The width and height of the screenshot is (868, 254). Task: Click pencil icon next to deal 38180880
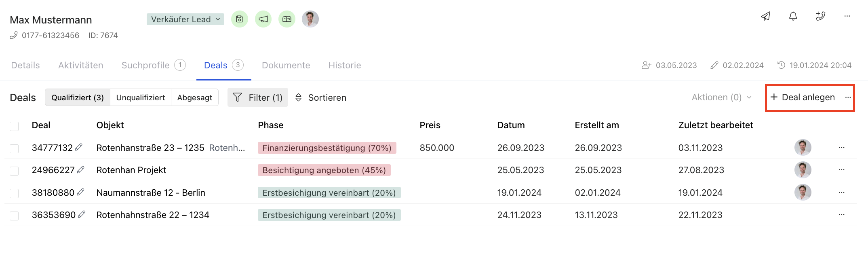coord(80,192)
